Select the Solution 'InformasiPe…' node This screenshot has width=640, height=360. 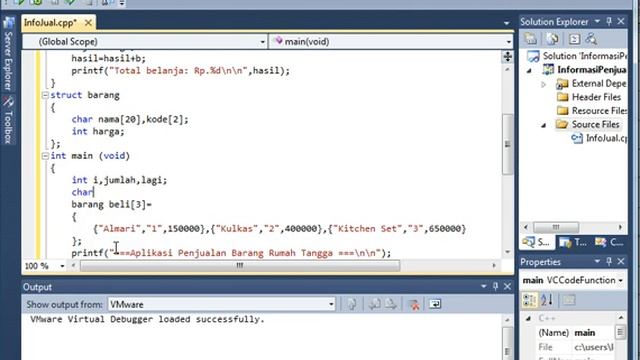point(577,56)
